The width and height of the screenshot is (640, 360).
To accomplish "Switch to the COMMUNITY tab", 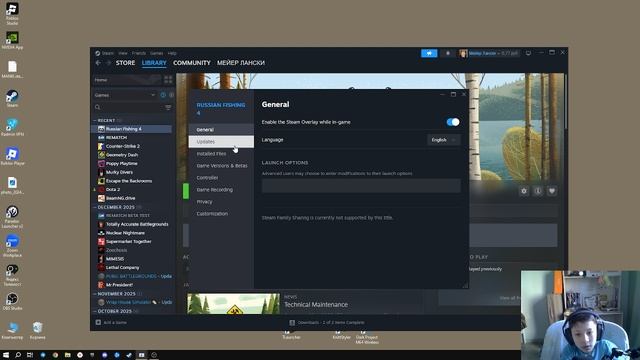I will click(192, 63).
